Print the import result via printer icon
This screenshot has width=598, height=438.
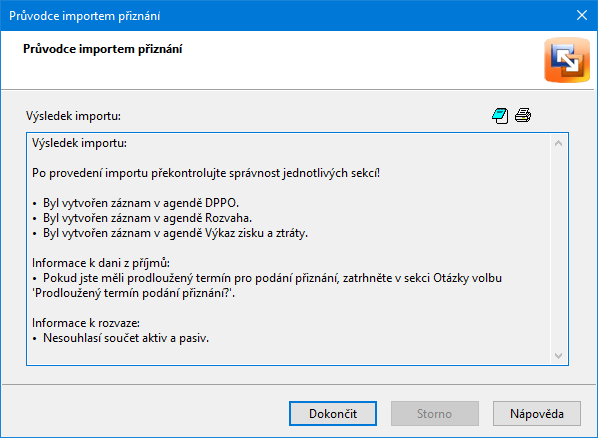523,115
